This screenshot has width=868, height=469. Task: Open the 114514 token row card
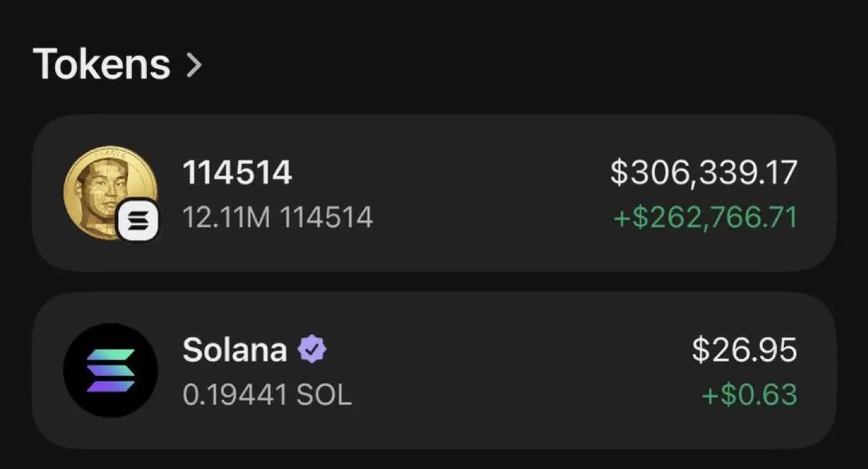tap(434, 193)
